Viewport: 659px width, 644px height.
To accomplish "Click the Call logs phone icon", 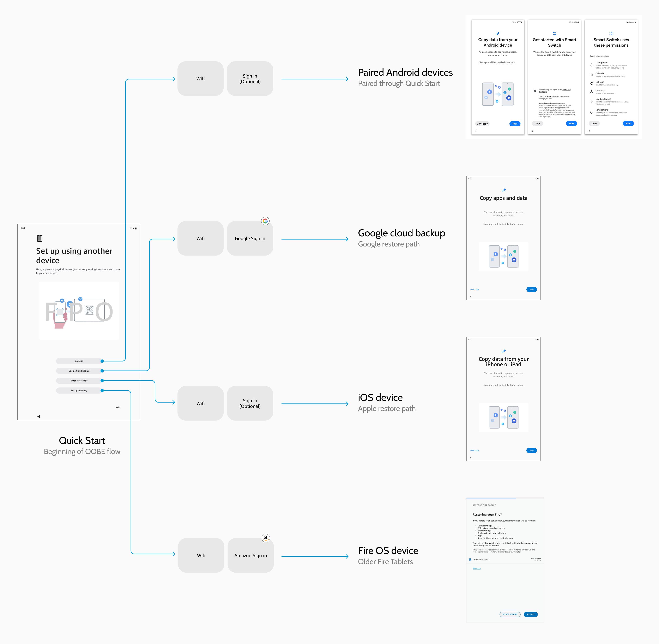I will pos(591,83).
